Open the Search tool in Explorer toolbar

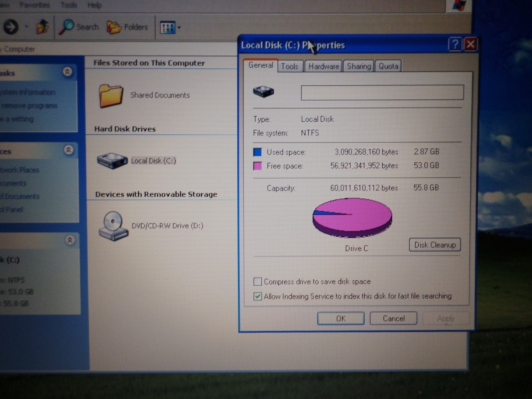(x=79, y=27)
